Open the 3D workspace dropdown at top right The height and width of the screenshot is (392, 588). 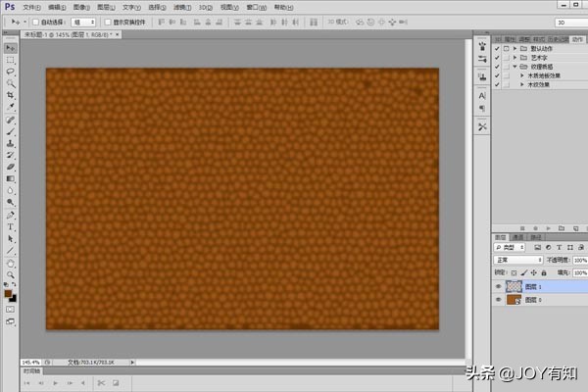tap(571, 23)
